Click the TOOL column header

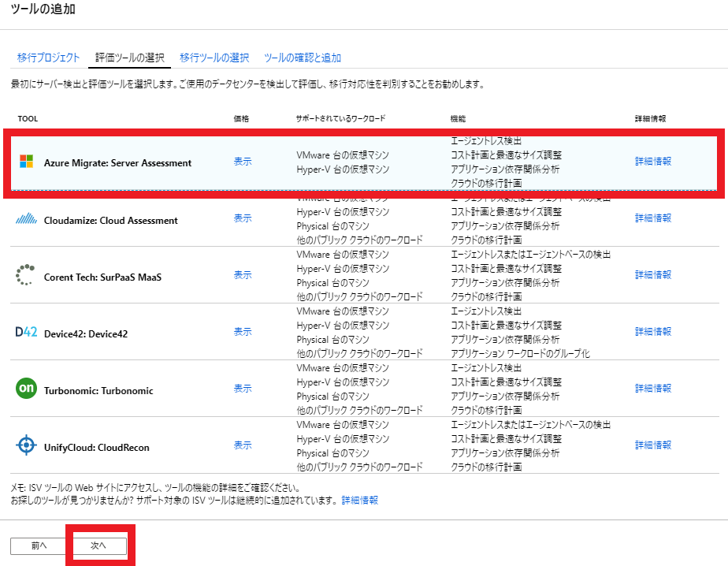coord(28,118)
